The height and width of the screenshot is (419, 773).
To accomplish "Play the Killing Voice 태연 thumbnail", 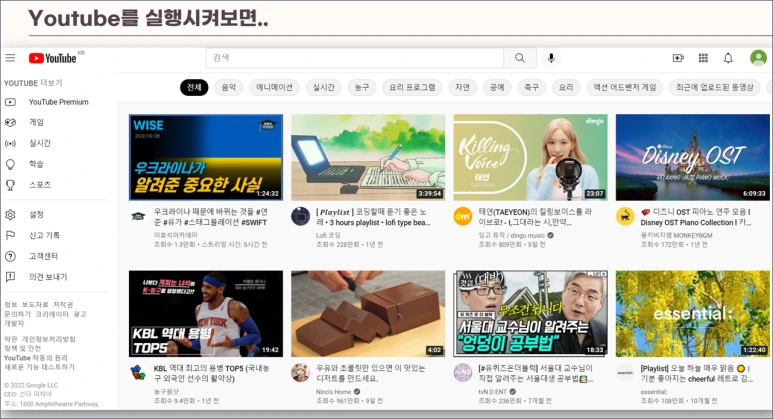I will pos(530,158).
